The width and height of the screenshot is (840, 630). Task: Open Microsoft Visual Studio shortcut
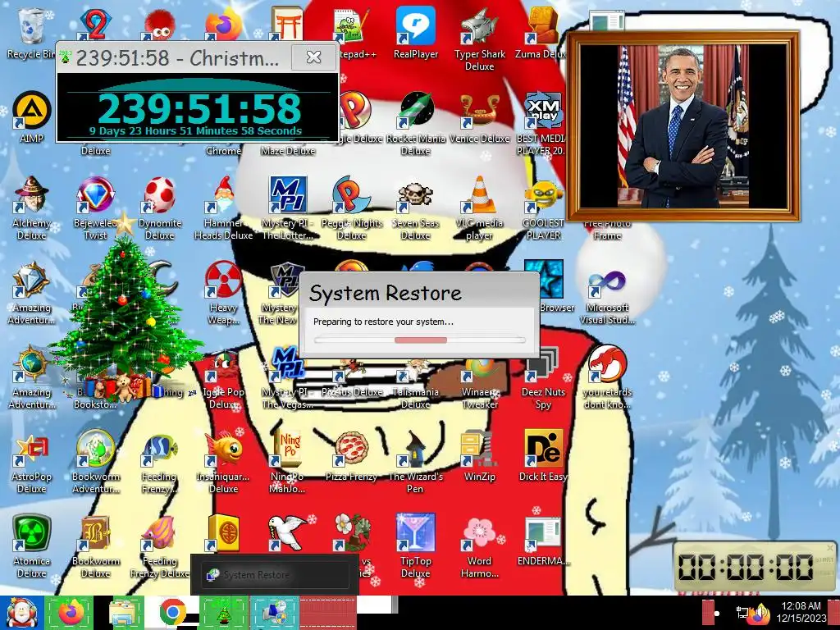tap(608, 297)
